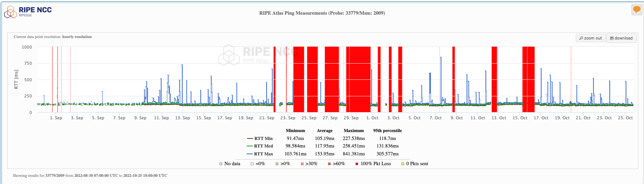
Task: Click the magnifier icon on zoom out
Action: point(581,38)
